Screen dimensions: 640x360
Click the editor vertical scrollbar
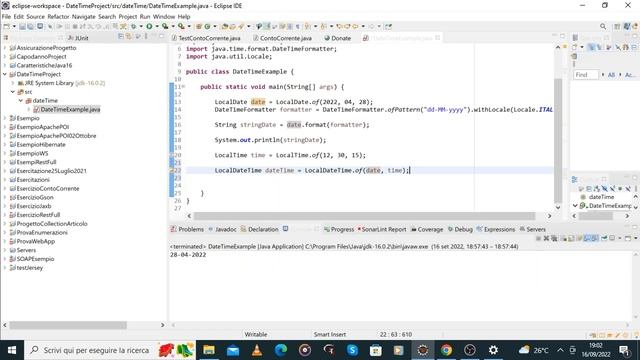[558, 139]
